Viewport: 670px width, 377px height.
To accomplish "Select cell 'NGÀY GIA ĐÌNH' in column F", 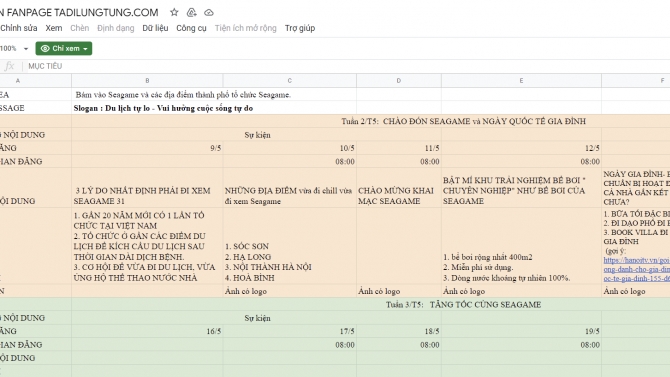I will [636, 188].
